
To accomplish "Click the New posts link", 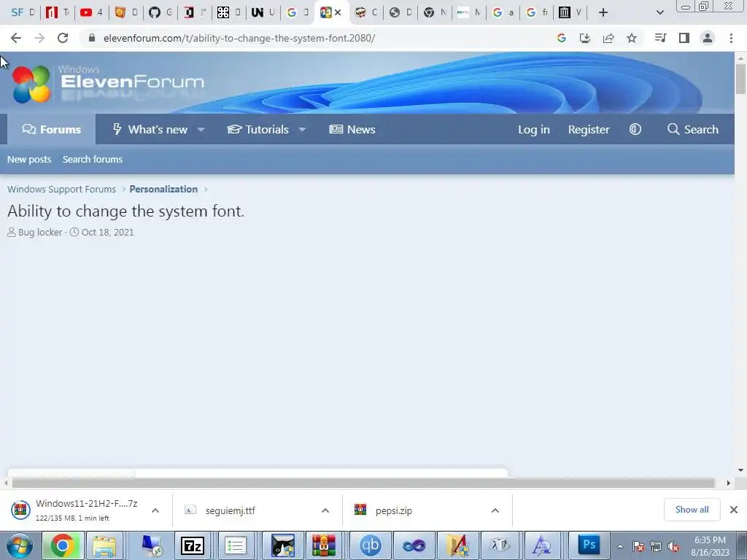I will point(29,160).
